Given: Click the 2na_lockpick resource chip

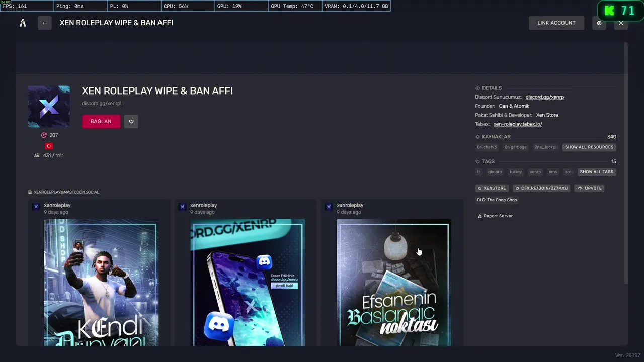Looking at the screenshot, I should click(x=546, y=147).
